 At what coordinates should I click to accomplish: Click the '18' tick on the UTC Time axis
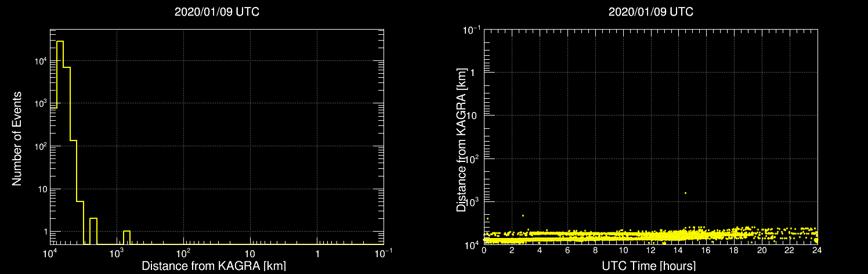(735, 250)
